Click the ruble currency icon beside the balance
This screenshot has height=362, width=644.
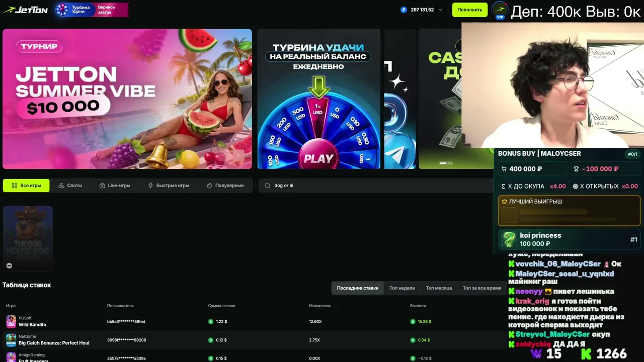tap(404, 10)
